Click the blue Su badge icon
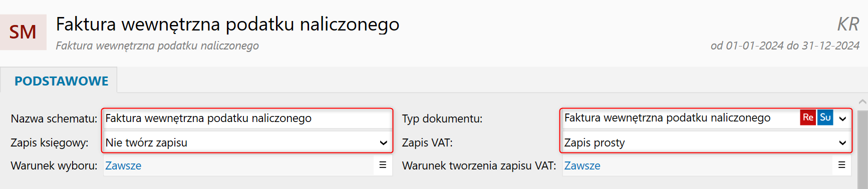This screenshot has width=868, height=189. [825, 117]
